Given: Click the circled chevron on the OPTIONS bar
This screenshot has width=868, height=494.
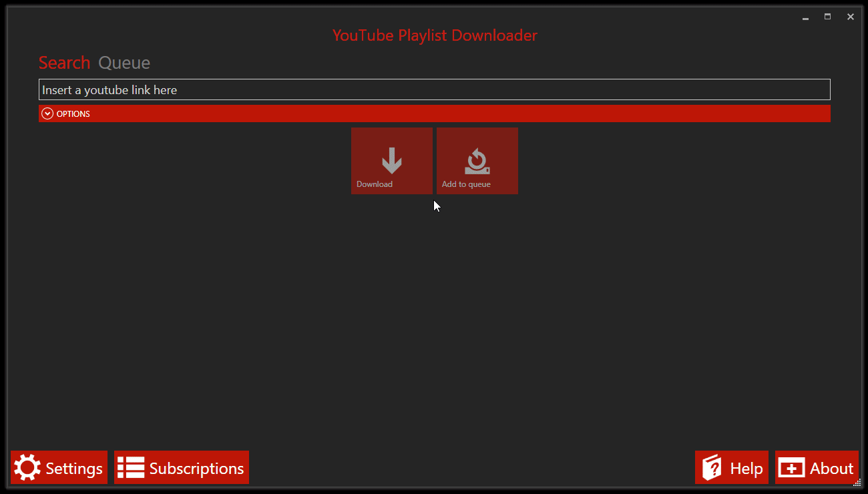Looking at the screenshot, I should 47,113.
